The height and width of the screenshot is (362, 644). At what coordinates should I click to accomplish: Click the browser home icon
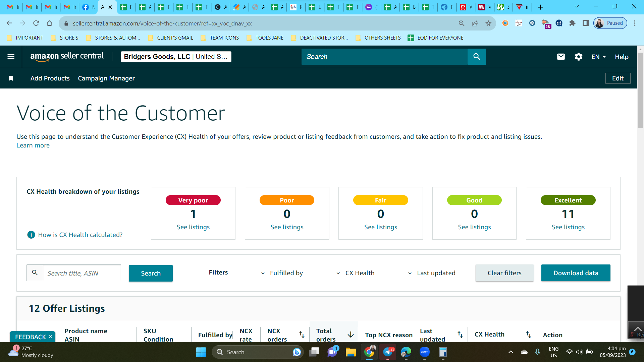[x=49, y=23]
